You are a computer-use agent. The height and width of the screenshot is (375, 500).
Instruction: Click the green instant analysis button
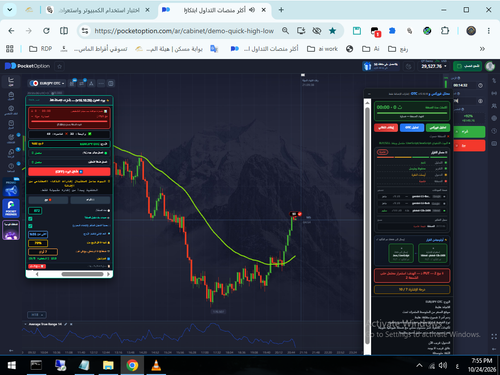tap(438, 128)
